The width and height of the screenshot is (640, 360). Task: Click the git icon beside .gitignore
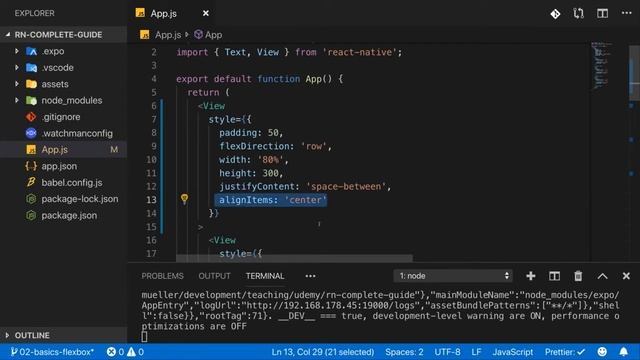point(31,117)
